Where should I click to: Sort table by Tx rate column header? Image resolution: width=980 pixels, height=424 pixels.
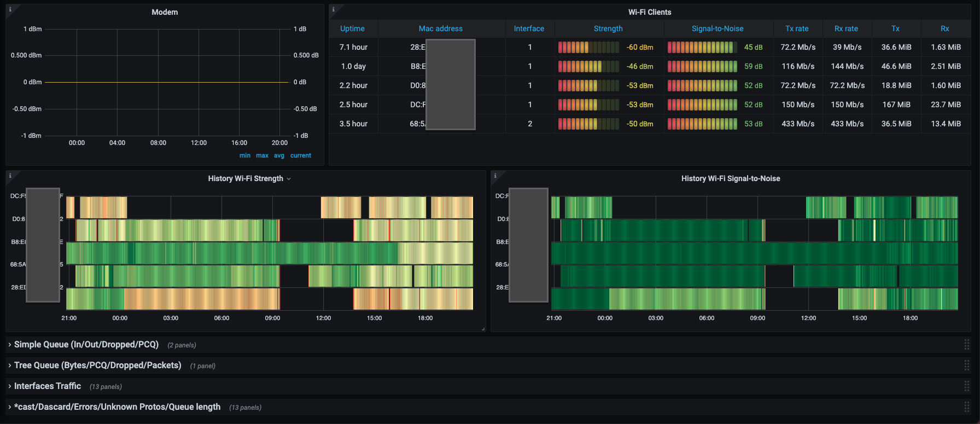click(797, 28)
